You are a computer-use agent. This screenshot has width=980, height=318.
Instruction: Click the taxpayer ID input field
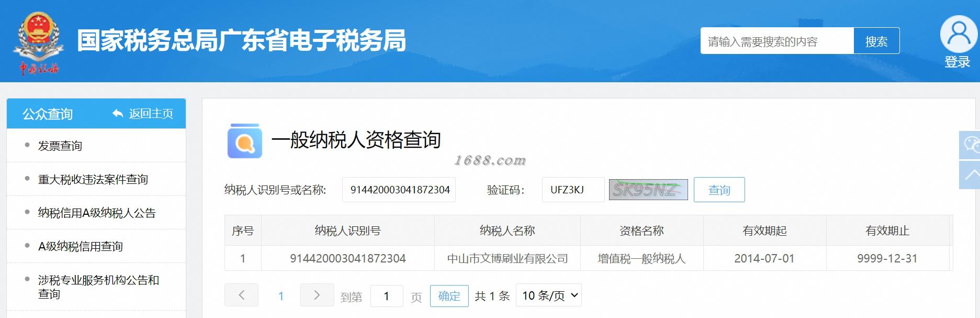point(399,190)
